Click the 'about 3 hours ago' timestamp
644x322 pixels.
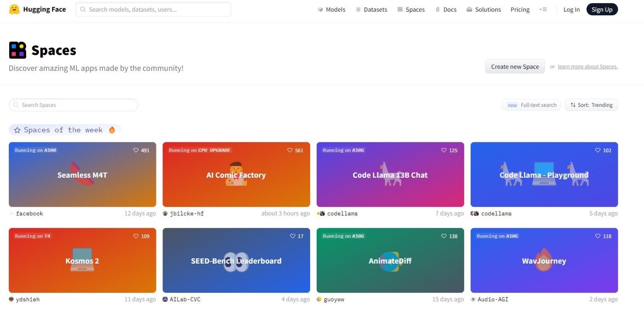pyautogui.click(x=286, y=214)
